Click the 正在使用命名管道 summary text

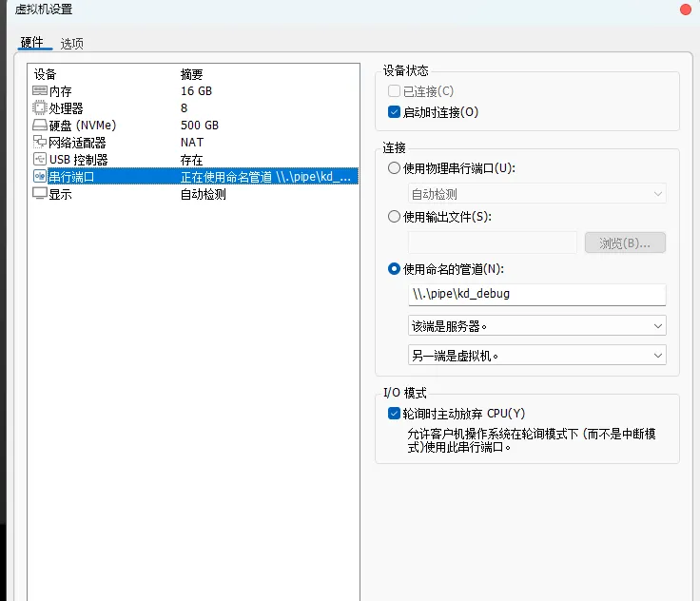pos(265,177)
